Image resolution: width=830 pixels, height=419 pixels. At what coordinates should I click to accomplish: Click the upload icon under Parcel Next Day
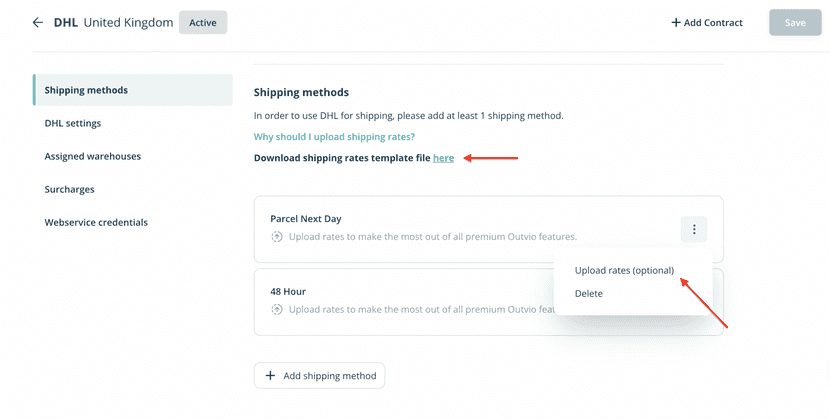pyautogui.click(x=277, y=237)
